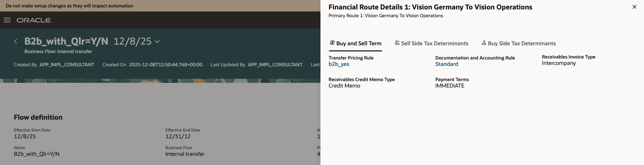Click the Financial Route Details panel title
The image size is (644, 165).
430,7
